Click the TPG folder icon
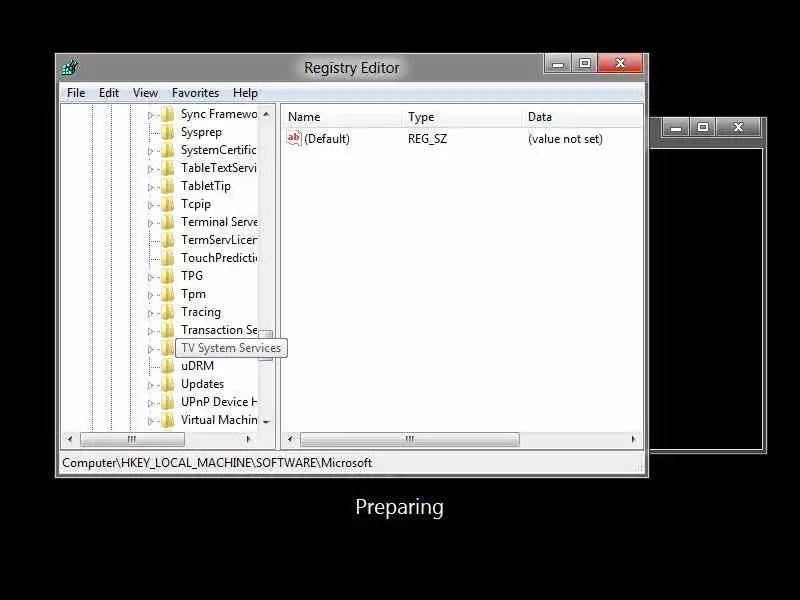 click(167, 276)
